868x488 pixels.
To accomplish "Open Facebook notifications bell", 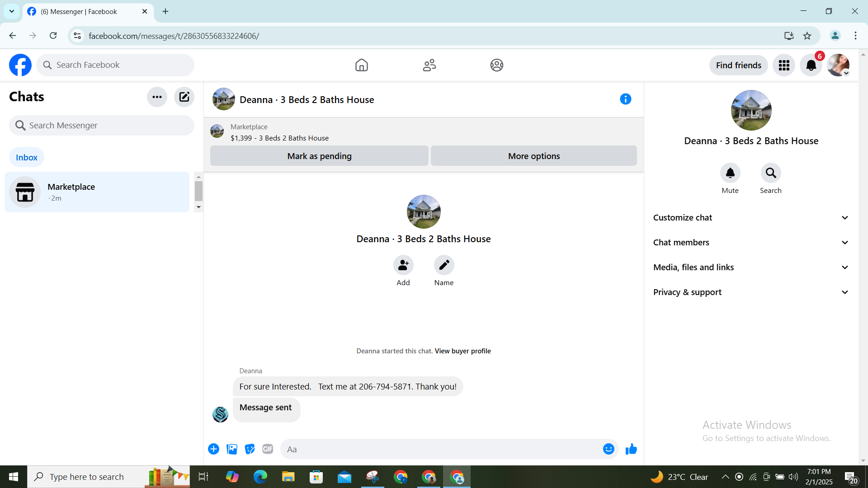I will pos(811,66).
